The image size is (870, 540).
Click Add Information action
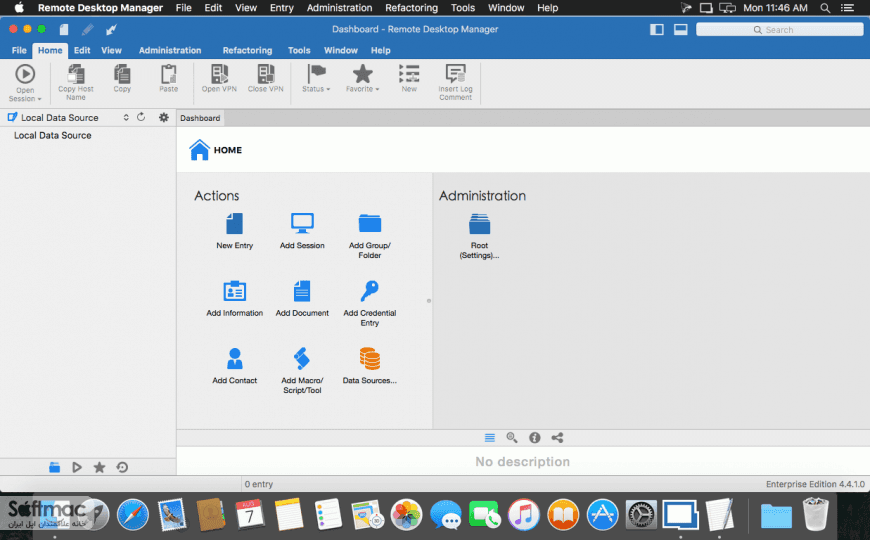pyautogui.click(x=235, y=299)
